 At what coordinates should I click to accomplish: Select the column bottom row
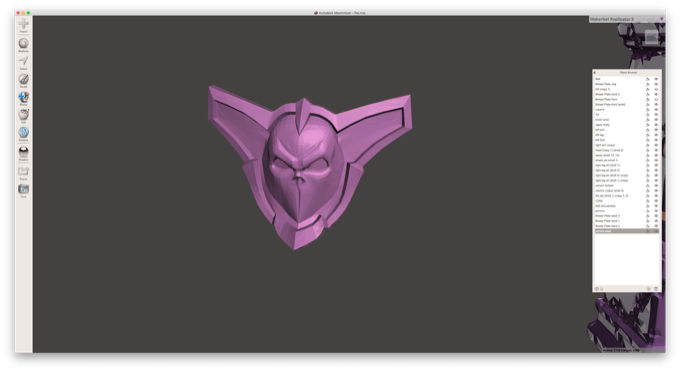click(x=627, y=186)
